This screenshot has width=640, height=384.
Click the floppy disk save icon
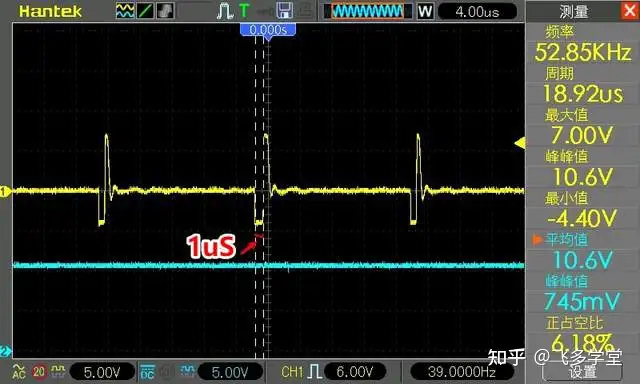[284, 11]
